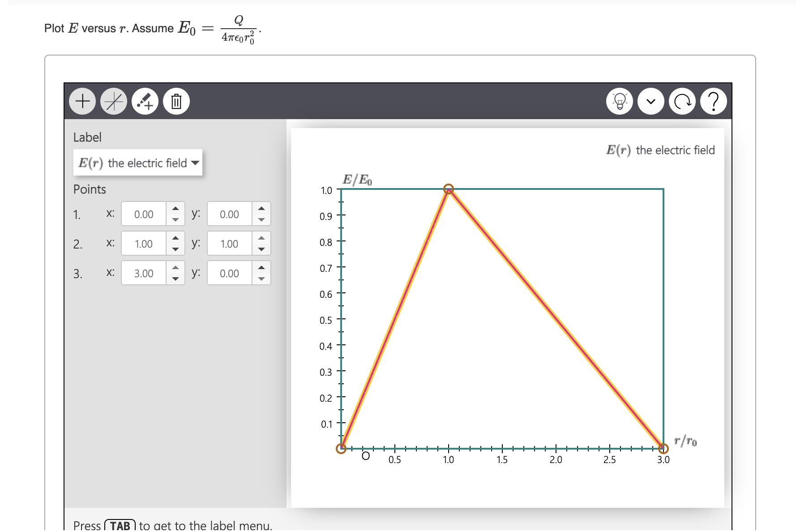Click the 2.0 tick label on horizontal axis
This screenshot has width=796, height=532.
point(556,460)
